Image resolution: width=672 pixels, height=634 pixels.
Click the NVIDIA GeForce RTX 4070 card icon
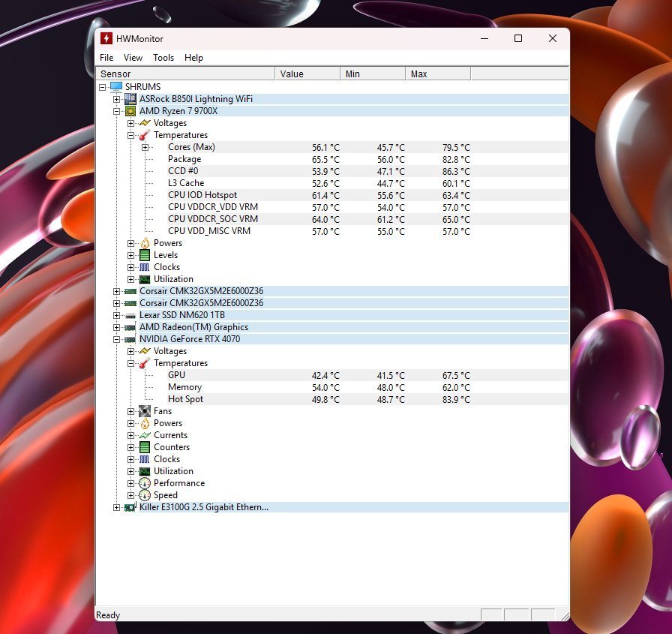tap(130, 339)
